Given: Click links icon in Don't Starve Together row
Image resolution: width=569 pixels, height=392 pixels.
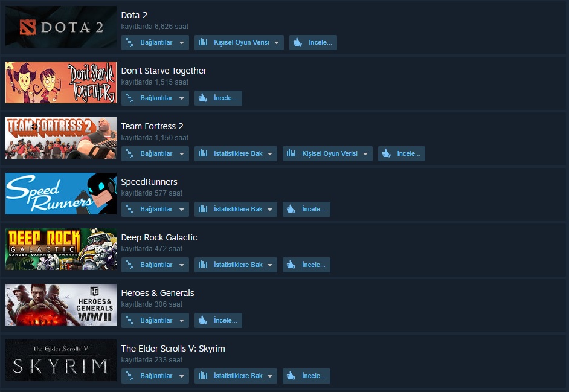Looking at the screenshot, I should coord(129,98).
